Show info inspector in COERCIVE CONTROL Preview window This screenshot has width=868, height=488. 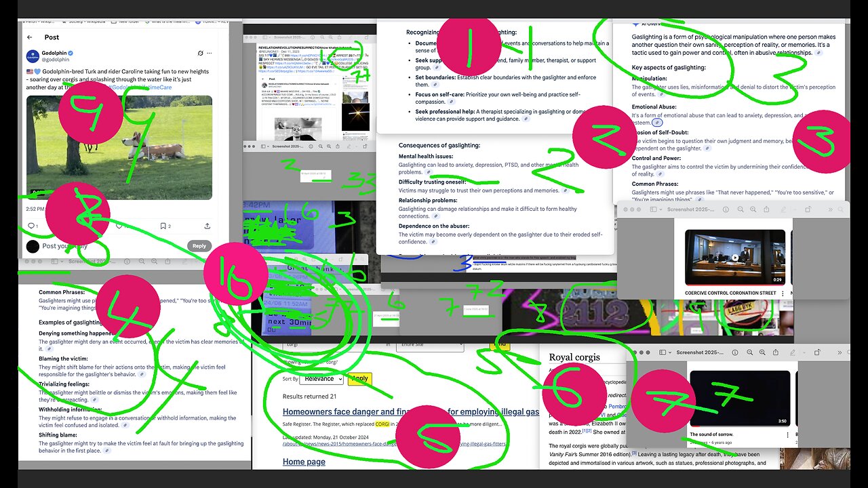(726, 209)
